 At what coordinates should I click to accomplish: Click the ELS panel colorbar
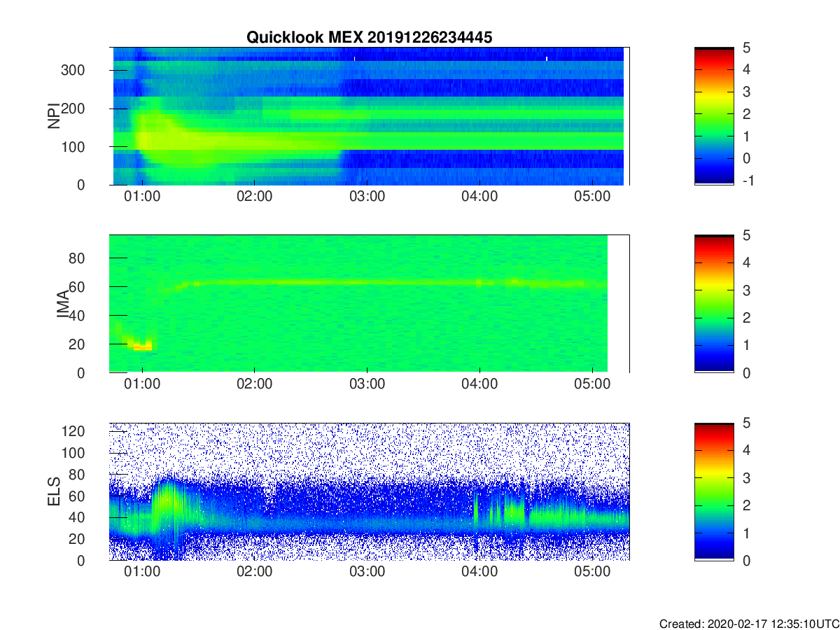[714, 491]
